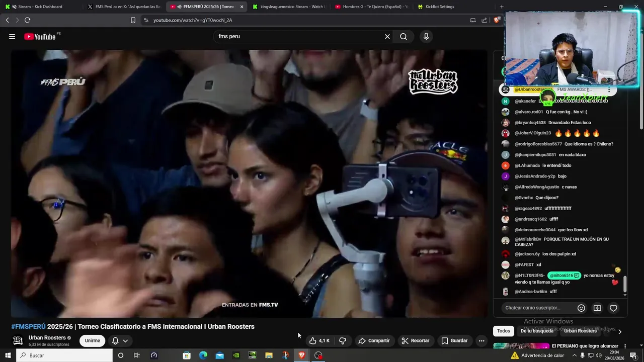
Task: Mute audio on the #FMSPERÚ tab
Action: 180,7
